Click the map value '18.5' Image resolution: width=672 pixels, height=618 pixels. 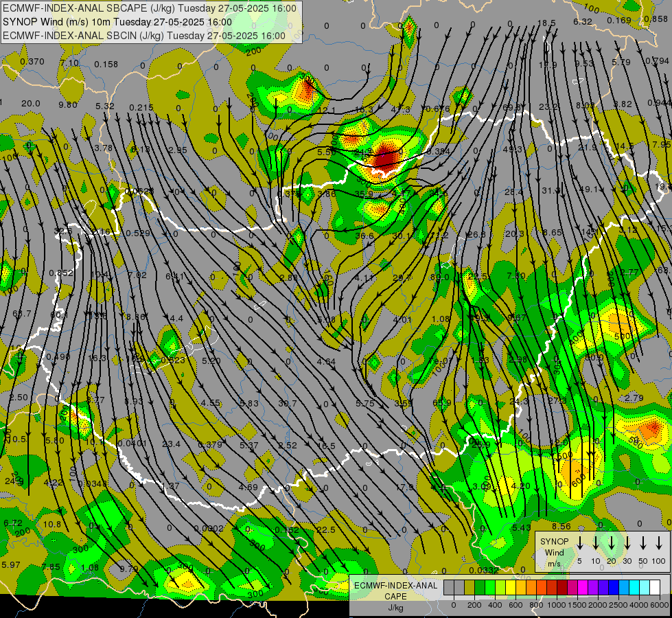tap(546, 23)
